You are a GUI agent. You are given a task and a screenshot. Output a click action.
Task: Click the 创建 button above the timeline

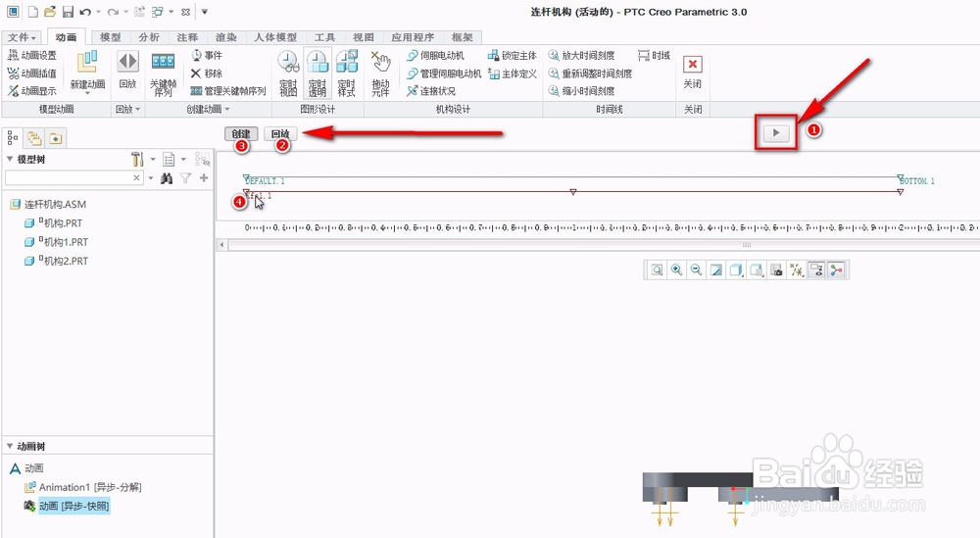tap(241, 133)
